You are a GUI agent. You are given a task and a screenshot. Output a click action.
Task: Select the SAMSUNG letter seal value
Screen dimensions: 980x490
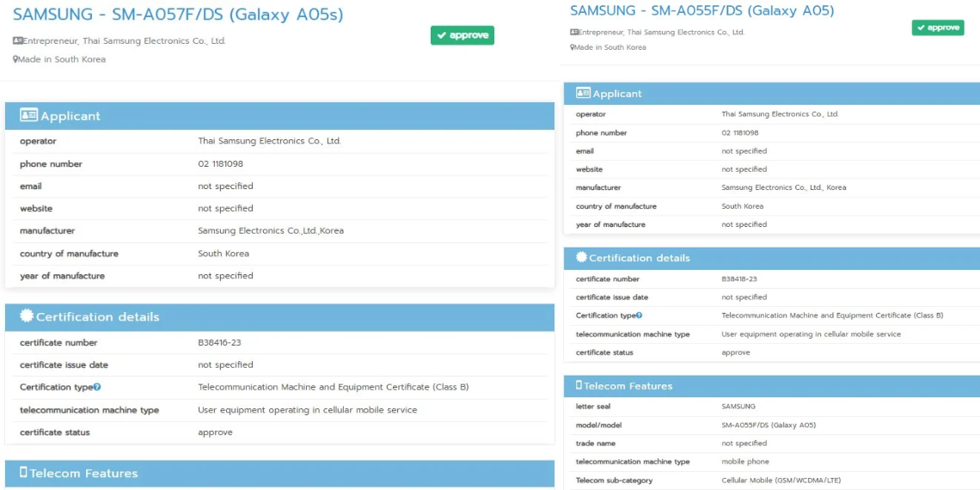[738, 407]
